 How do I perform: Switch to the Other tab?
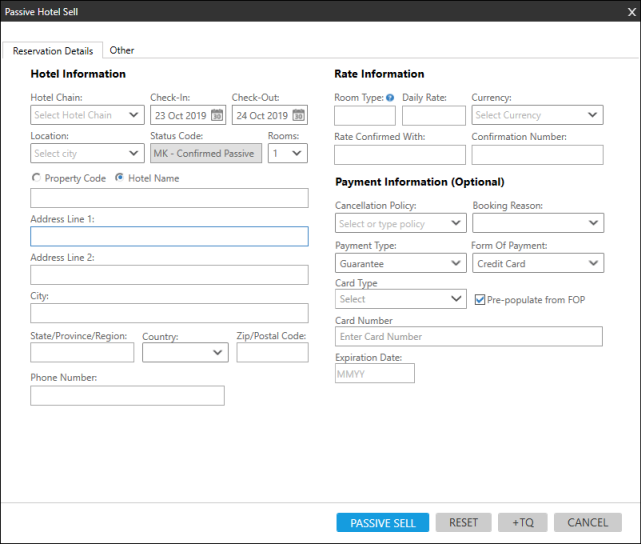(122, 50)
